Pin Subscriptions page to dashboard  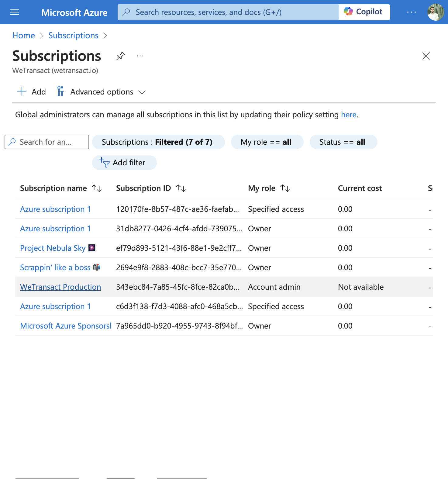121,56
